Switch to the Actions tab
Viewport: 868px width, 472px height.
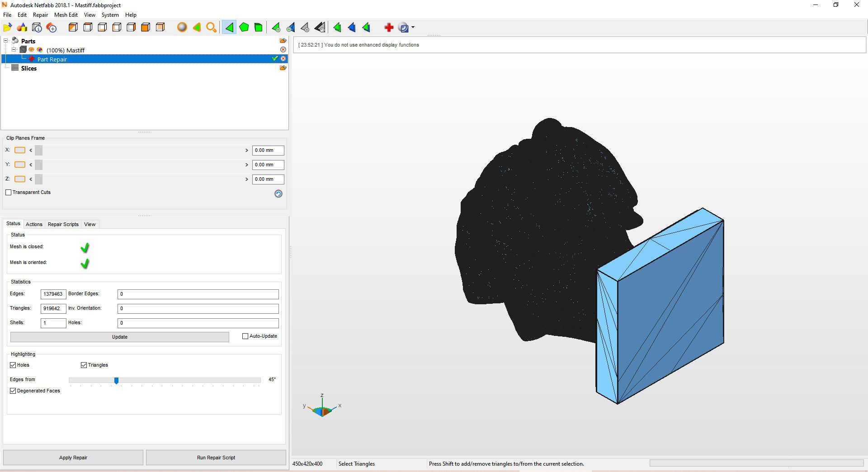coord(34,224)
